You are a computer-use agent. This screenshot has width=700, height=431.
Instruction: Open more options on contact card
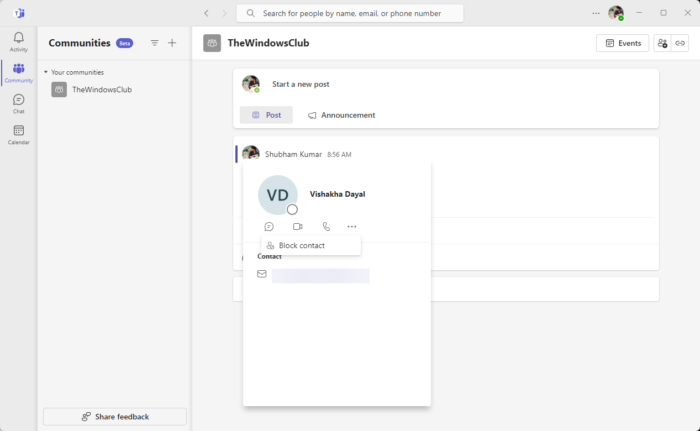[x=352, y=227]
